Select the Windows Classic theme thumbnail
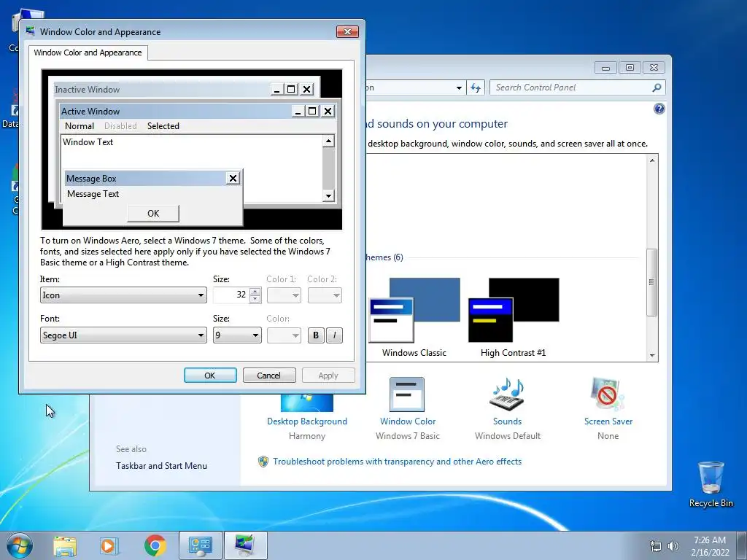 tap(414, 310)
